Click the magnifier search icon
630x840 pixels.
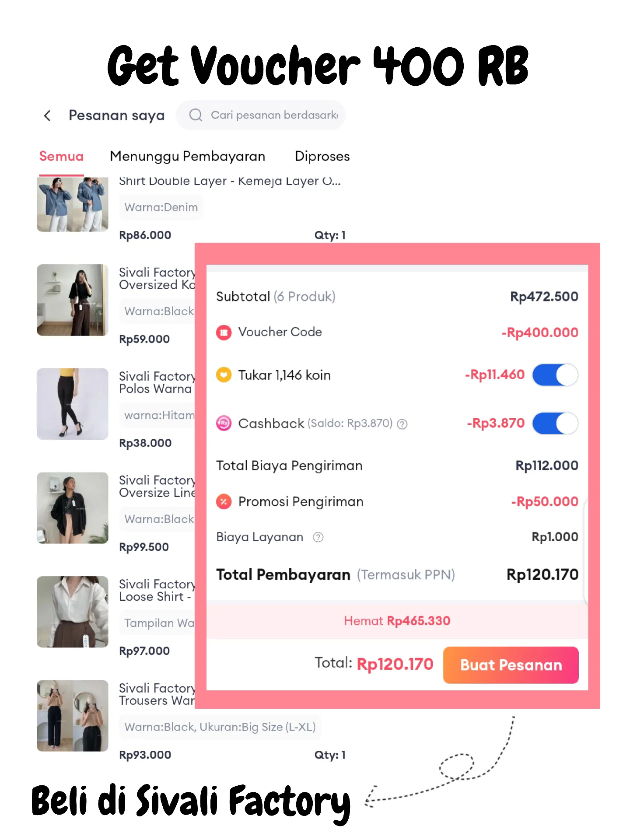click(196, 115)
